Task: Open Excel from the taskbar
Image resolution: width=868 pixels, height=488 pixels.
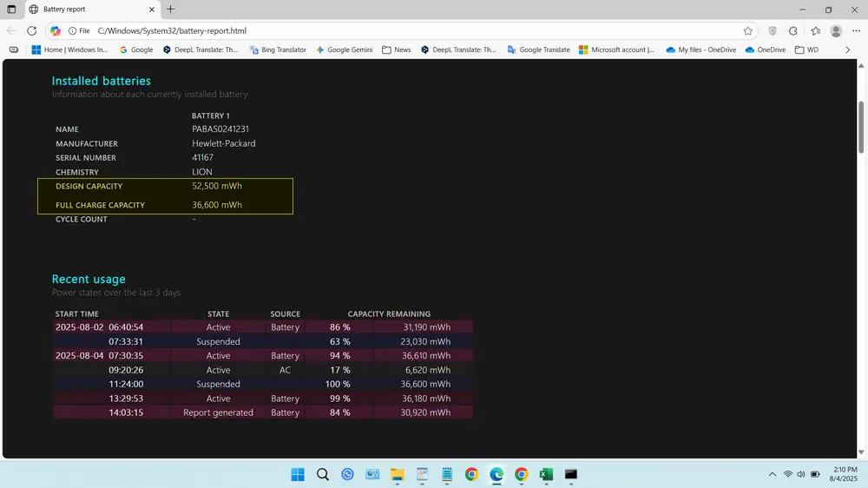Action: (x=546, y=475)
